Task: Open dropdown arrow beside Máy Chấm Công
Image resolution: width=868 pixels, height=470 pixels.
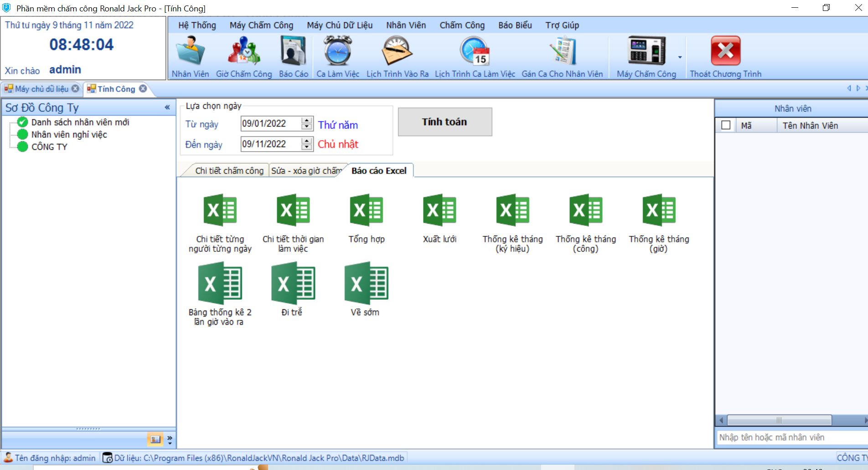Action: pos(680,57)
